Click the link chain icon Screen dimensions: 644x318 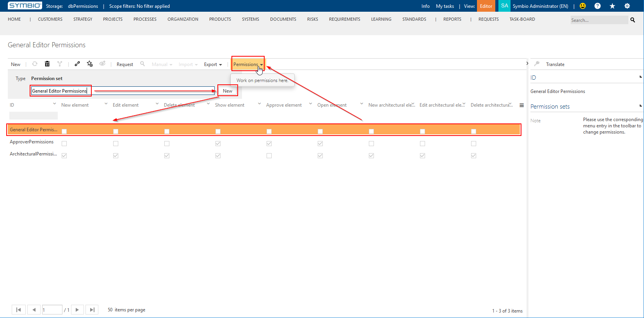pyautogui.click(x=77, y=64)
